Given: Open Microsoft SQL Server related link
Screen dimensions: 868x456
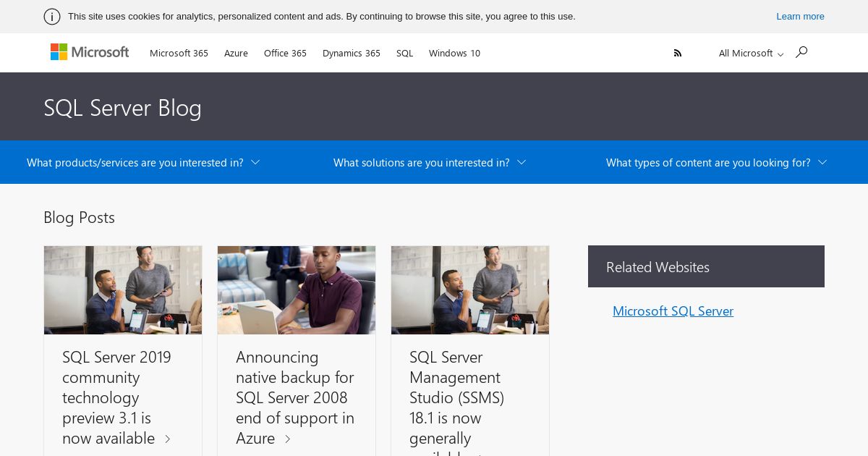Looking at the screenshot, I should [673, 311].
